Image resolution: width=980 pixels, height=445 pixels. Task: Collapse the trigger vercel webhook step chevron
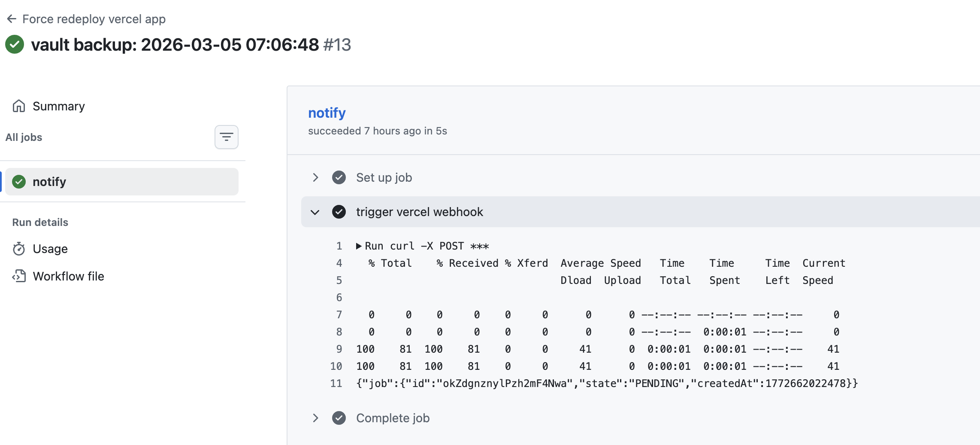tap(315, 212)
